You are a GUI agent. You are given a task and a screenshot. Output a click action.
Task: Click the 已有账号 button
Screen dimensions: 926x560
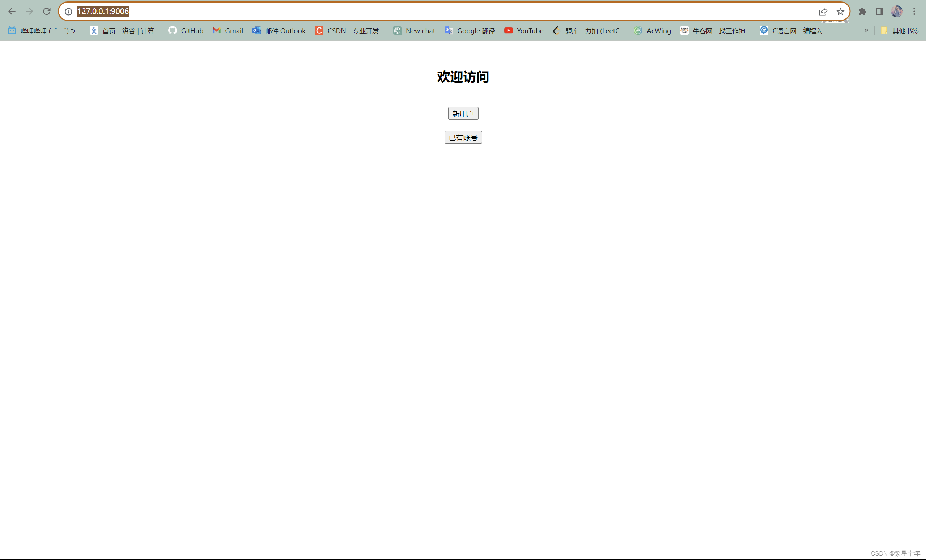click(463, 137)
